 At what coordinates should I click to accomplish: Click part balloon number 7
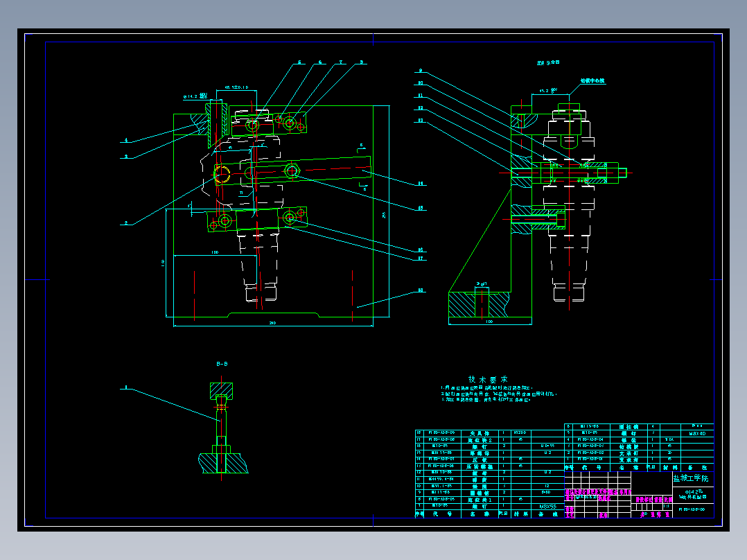pos(341,62)
